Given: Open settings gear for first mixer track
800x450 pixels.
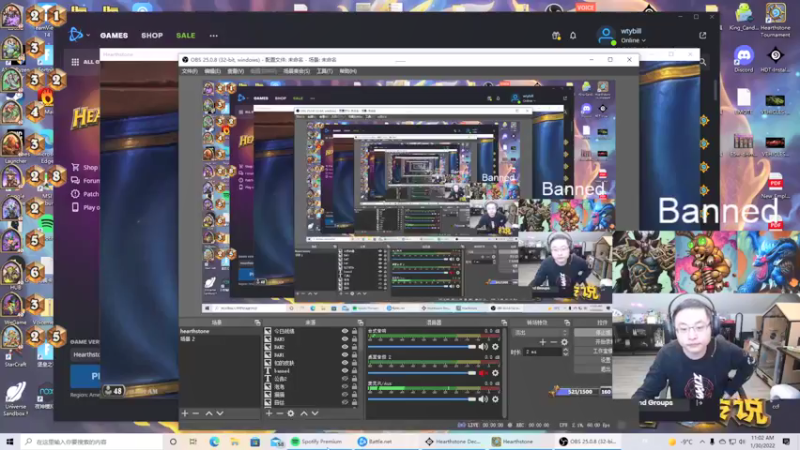Looking at the screenshot, I should (x=495, y=347).
